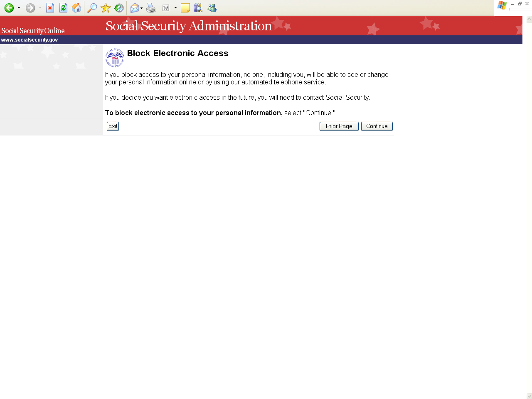This screenshot has height=399, width=532.
Task: Click Continue to block electronic access
Action: (377, 126)
